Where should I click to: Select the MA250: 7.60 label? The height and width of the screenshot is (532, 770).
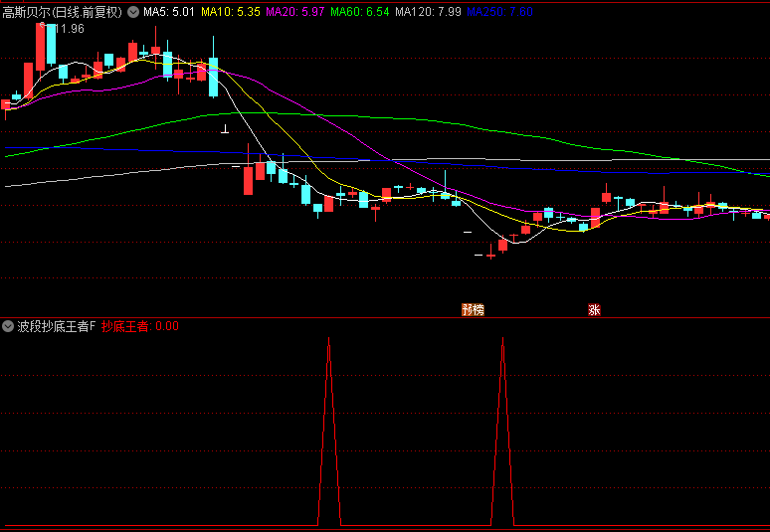(499, 12)
